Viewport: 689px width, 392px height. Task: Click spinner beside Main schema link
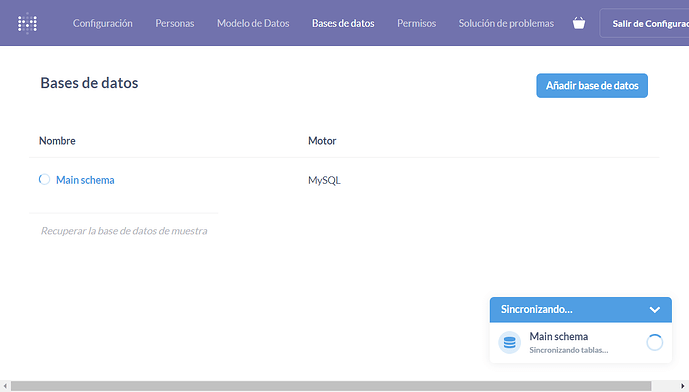click(x=44, y=179)
